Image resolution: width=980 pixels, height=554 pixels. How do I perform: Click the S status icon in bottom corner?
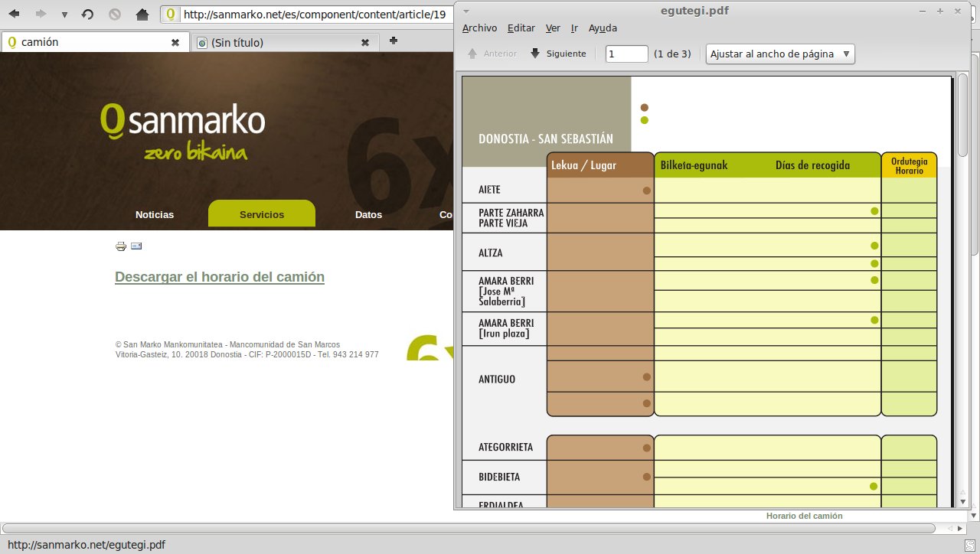click(971, 544)
